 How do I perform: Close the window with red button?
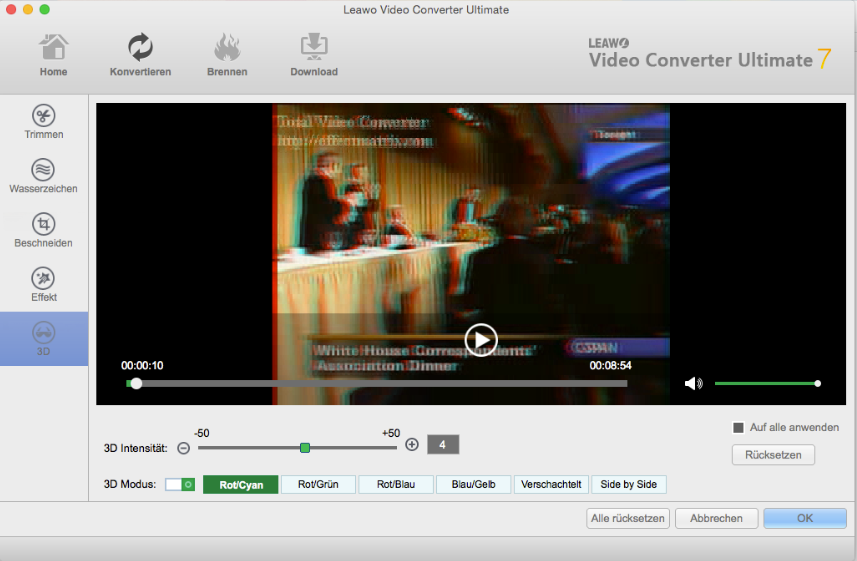pyautogui.click(x=11, y=9)
